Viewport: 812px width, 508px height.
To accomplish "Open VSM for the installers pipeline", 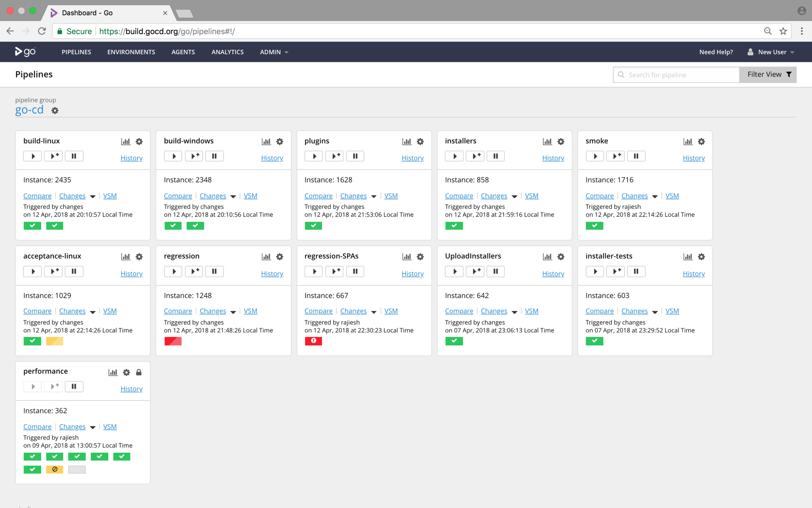I will point(531,196).
